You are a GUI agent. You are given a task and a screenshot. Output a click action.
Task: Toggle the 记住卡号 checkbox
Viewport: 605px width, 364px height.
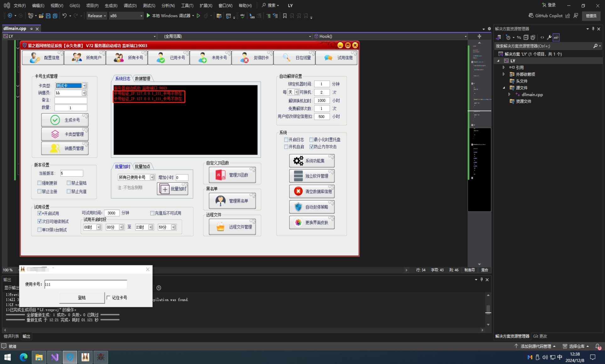point(108,298)
